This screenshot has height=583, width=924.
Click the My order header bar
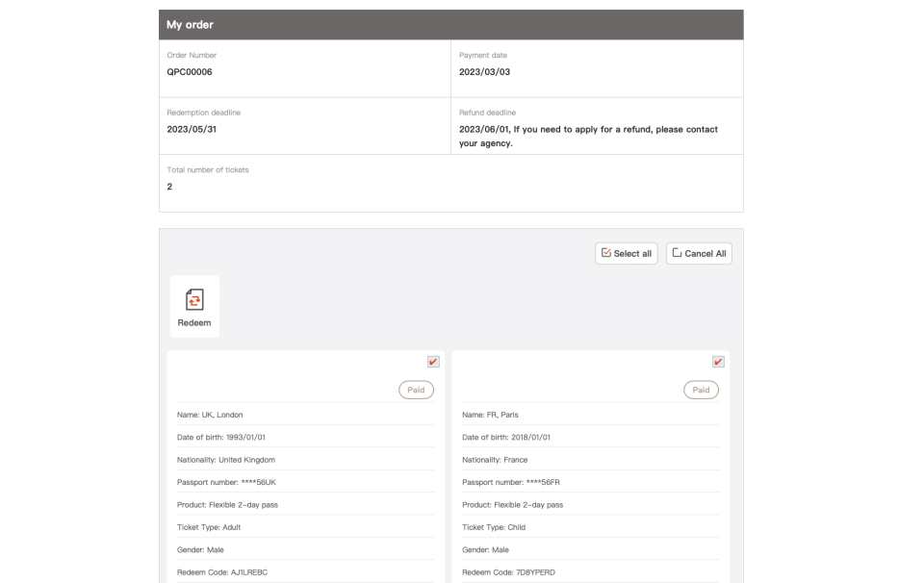pos(450,25)
